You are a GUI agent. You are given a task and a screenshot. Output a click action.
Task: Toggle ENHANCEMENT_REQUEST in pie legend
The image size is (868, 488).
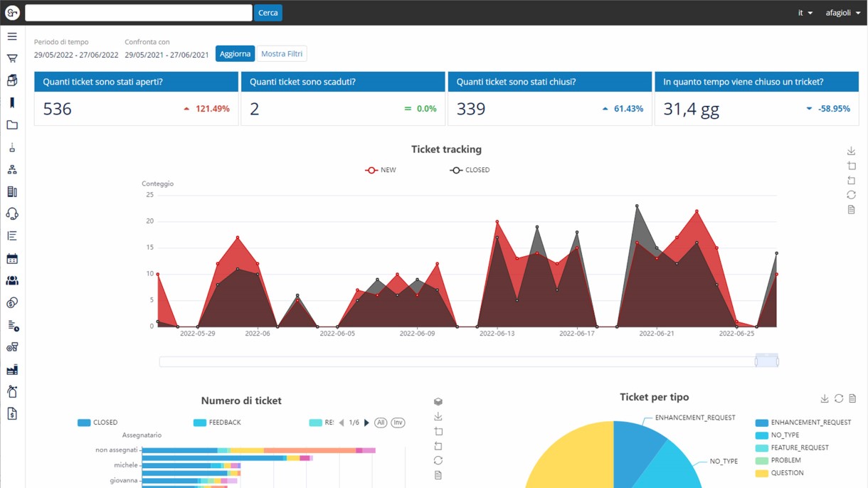803,423
